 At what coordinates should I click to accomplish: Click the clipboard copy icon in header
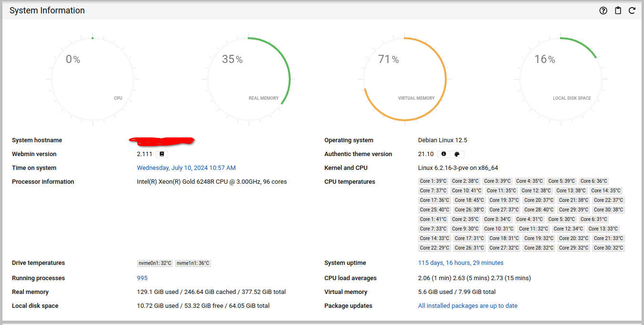618,10
